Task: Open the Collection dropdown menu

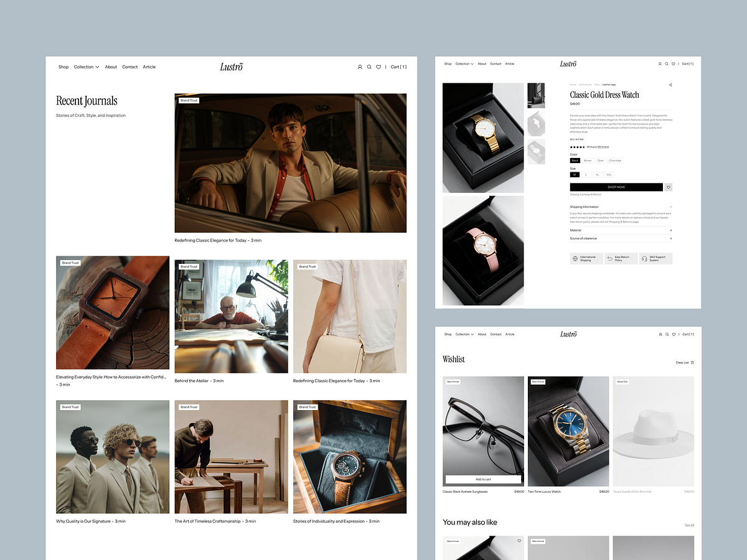Action: 86,67
